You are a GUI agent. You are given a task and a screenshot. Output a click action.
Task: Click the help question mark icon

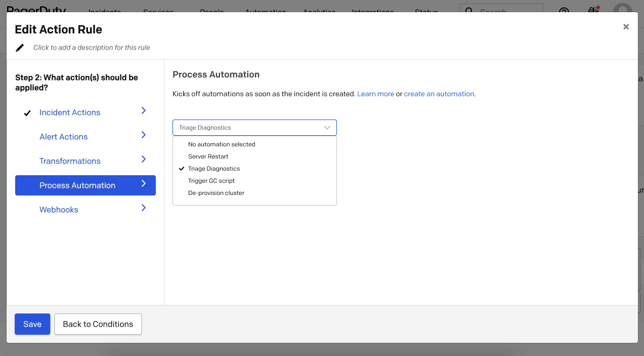click(x=564, y=10)
